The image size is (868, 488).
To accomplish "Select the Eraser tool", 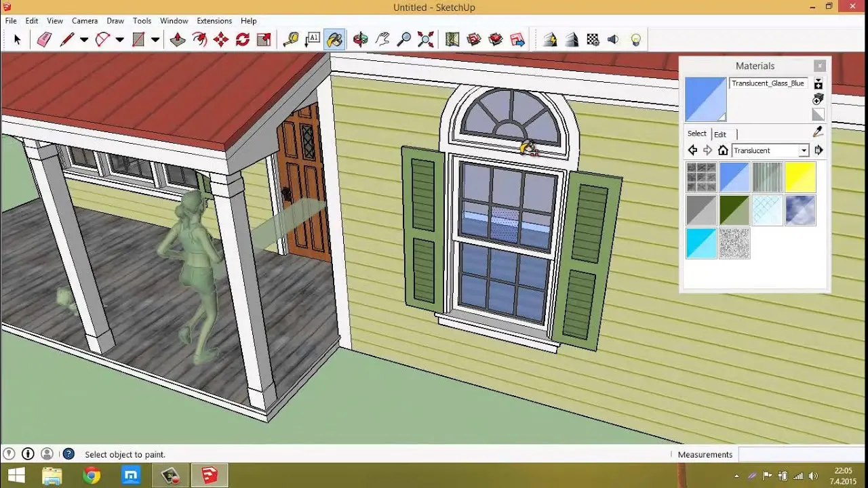I will [44, 40].
